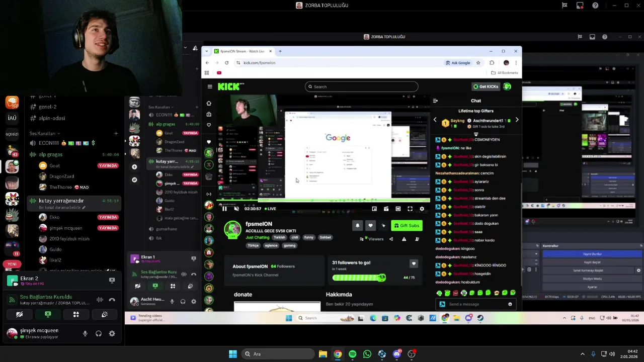Mute şimşek mcqueen's microphone
The height and width of the screenshot is (362, 644).
pyautogui.click(x=85, y=333)
